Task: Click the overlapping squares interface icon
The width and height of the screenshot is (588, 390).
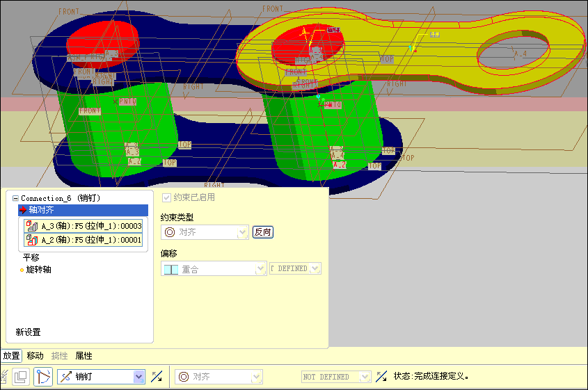Action: click(20, 377)
